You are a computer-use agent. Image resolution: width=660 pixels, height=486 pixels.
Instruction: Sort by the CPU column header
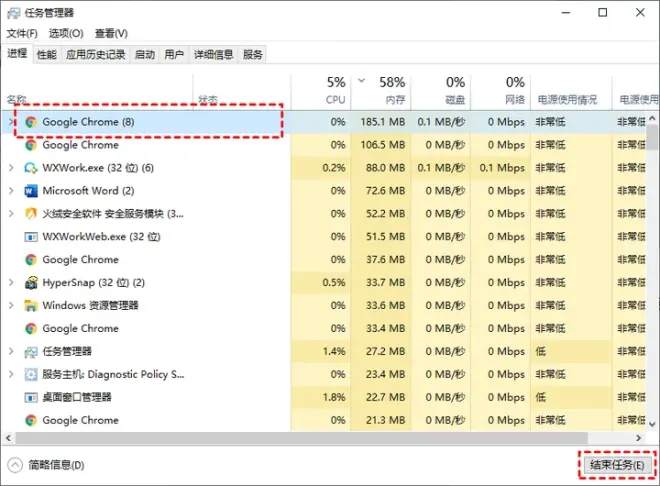click(321, 91)
